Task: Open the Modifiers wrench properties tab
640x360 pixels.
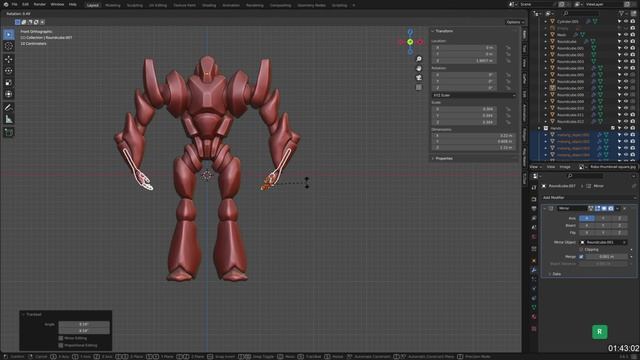Action: tap(534, 270)
